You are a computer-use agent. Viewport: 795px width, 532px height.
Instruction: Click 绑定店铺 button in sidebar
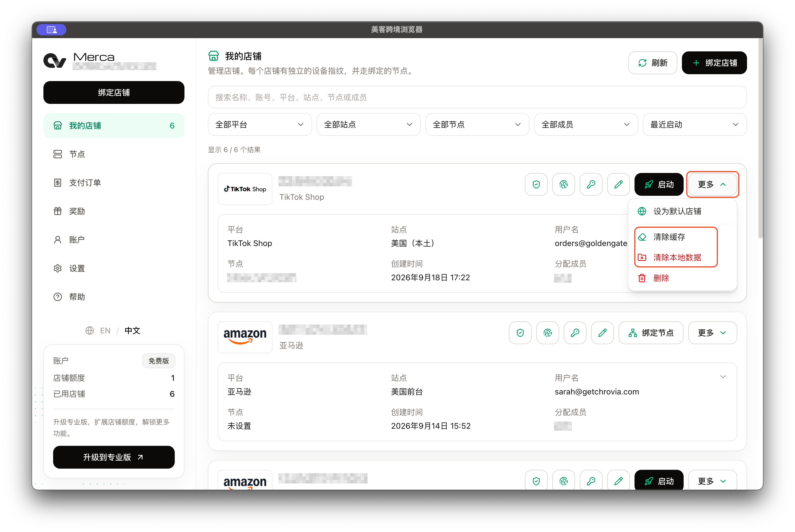coord(114,92)
